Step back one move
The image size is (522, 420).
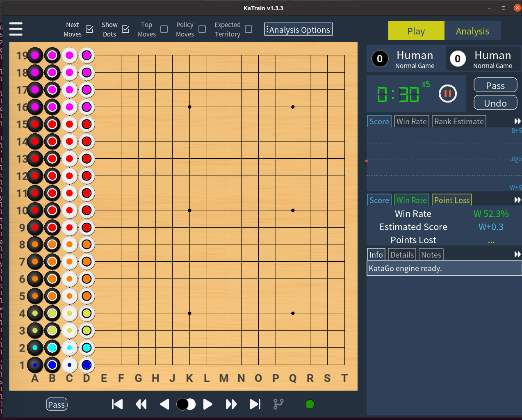point(164,404)
